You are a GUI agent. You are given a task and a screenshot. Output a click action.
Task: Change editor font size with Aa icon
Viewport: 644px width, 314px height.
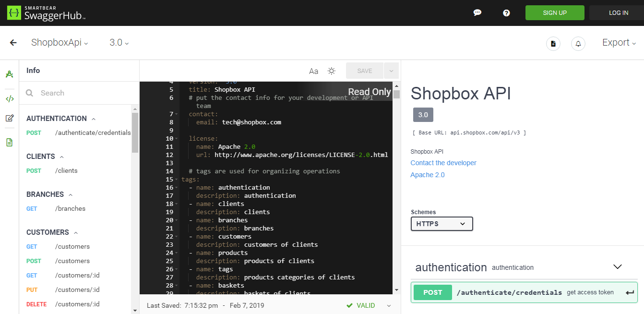(313, 71)
